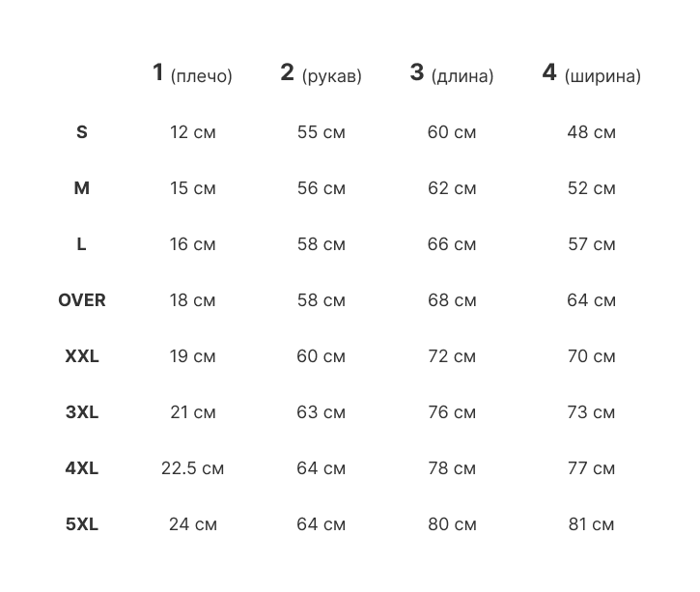Click the 72 см length cell
This screenshot has height=592, width=700.
tap(451, 356)
